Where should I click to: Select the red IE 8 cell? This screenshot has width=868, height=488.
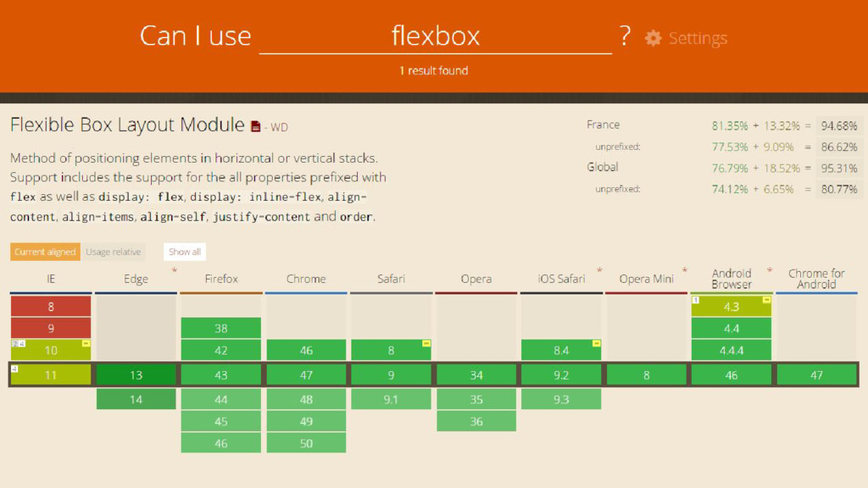pyautogui.click(x=51, y=306)
